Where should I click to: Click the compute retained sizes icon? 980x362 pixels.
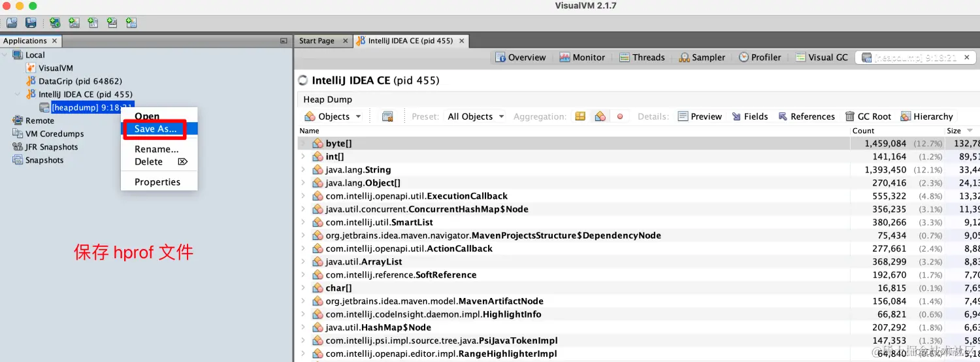point(387,116)
